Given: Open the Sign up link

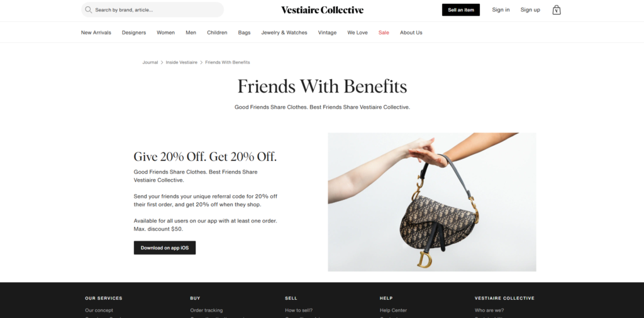Looking at the screenshot, I should 530,10.
